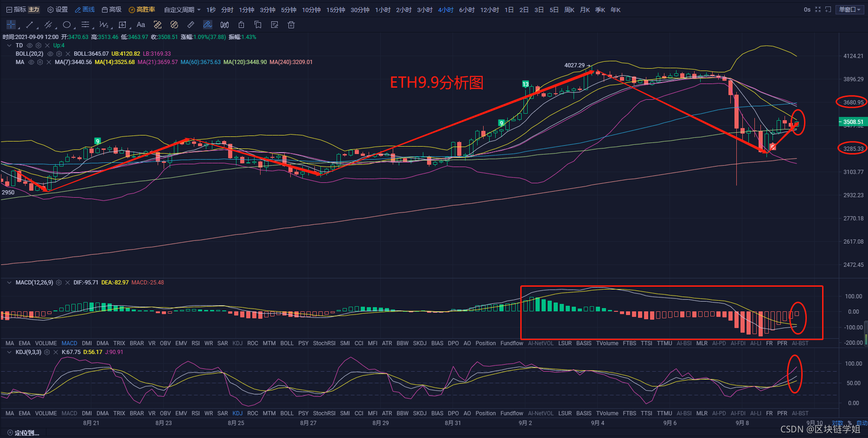Switch to the 1小时 timeframe
Screen dimensions: 868x438
383,10
